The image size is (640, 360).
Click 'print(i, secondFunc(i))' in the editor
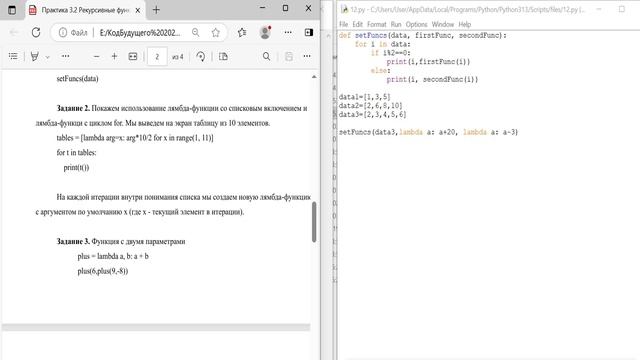(432, 80)
